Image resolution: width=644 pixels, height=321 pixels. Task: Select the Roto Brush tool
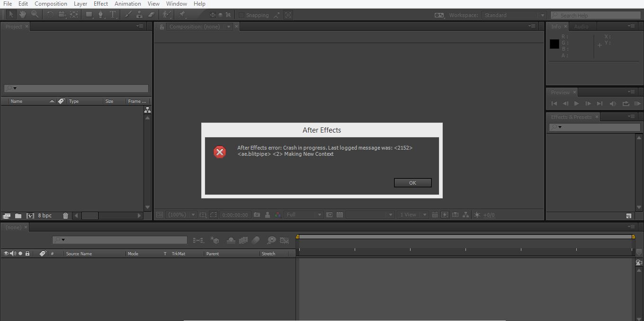click(166, 15)
